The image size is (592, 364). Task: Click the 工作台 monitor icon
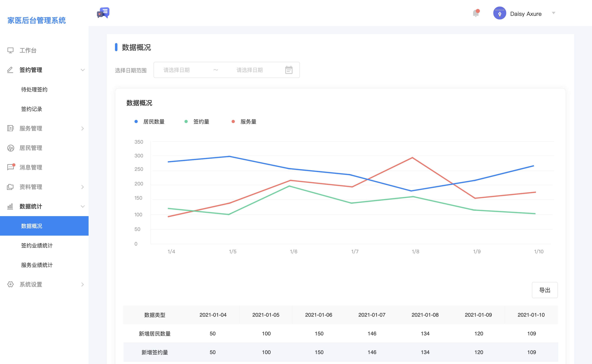coord(10,50)
